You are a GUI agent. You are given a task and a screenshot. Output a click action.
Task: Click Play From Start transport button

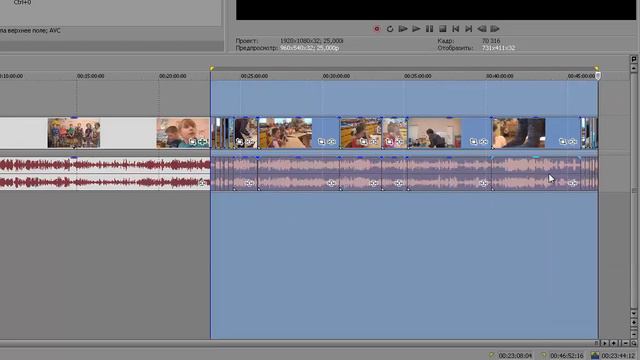(x=403, y=29)
